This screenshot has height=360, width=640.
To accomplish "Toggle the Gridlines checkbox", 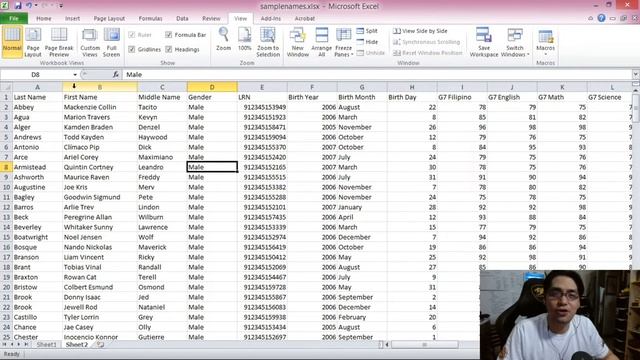I will pos(131,49).
